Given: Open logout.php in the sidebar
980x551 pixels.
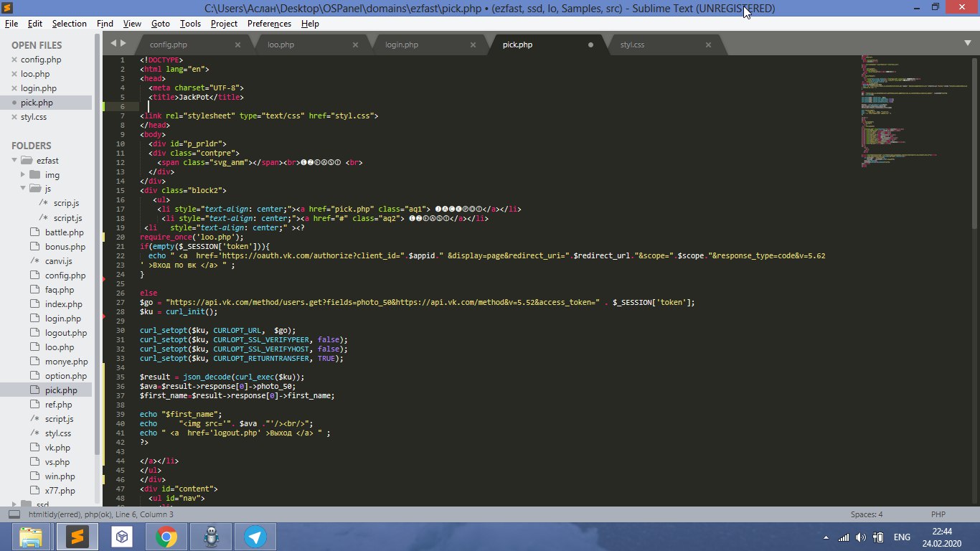Looking at the screenshot, I should point(65,333).
